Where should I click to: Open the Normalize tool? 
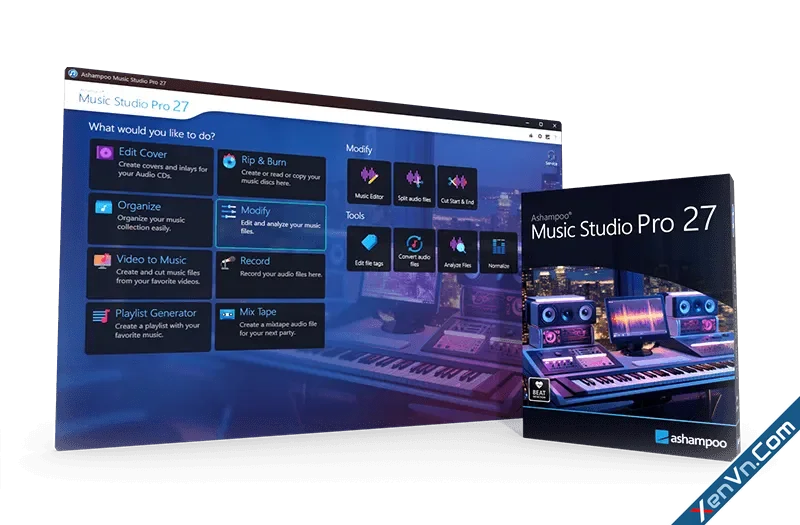point(498,252)
